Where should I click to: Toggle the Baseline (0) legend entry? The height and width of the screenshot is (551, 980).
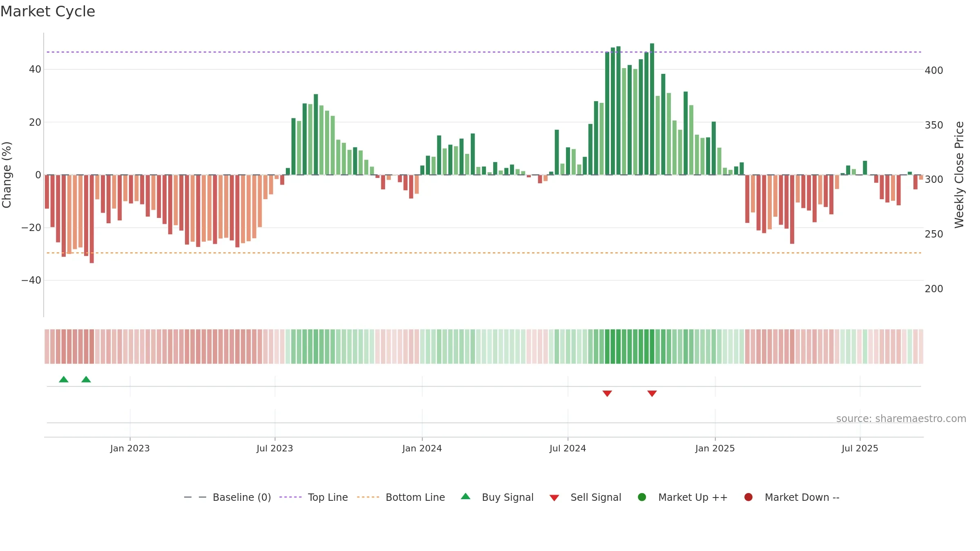coord(227,497)
